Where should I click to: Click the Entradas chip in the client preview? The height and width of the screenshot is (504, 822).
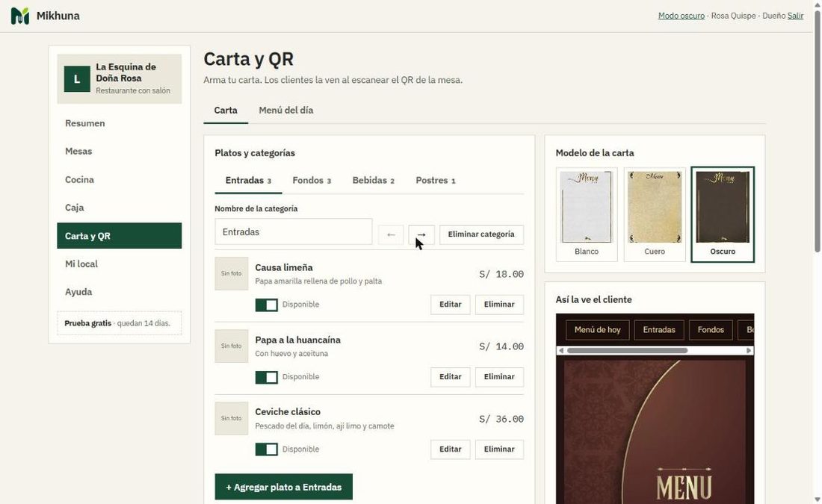(x=659, y=330)
